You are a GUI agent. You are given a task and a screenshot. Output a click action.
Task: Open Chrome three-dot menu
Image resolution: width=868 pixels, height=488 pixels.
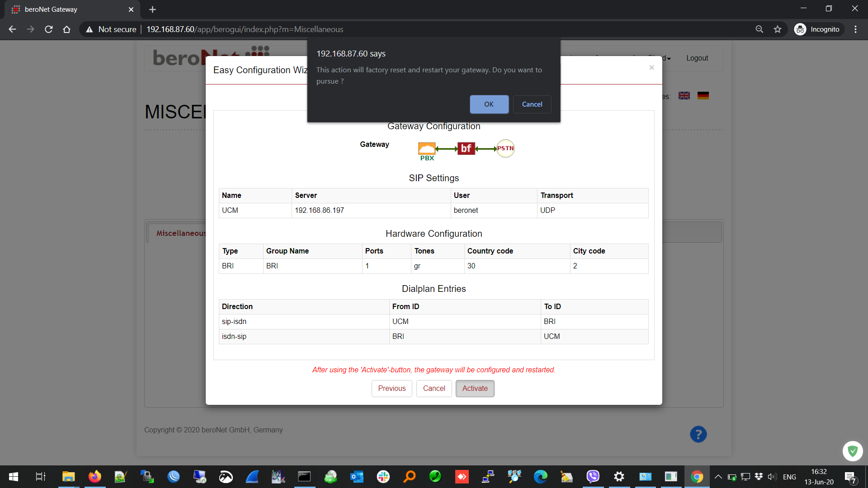coord(855,29)
